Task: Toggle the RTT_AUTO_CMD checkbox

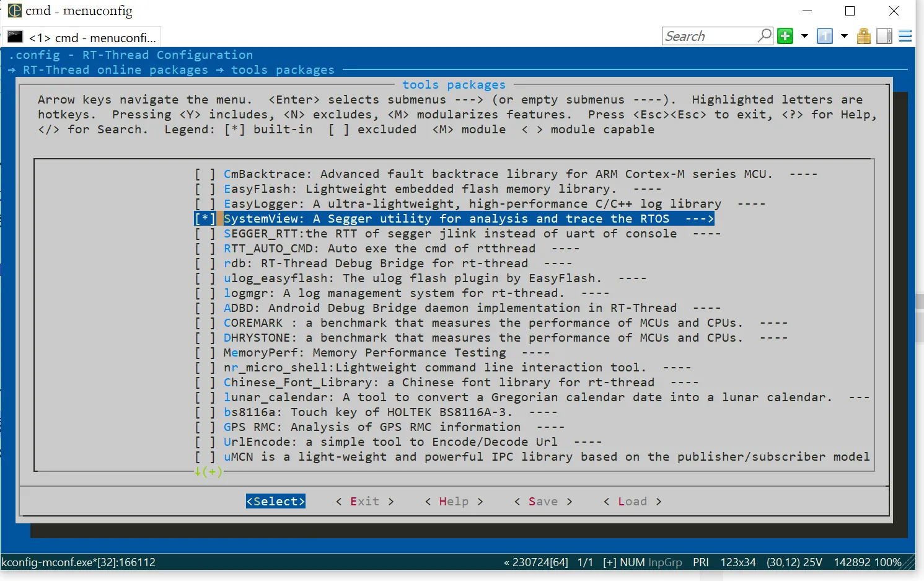Action: tap(205, 249)
